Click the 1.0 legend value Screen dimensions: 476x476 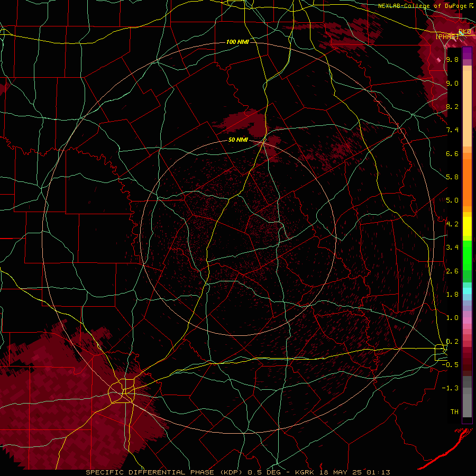(452, 318)
